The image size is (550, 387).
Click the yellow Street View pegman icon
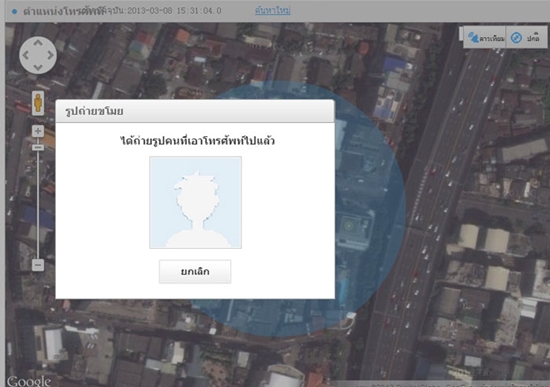coord(38,103)
